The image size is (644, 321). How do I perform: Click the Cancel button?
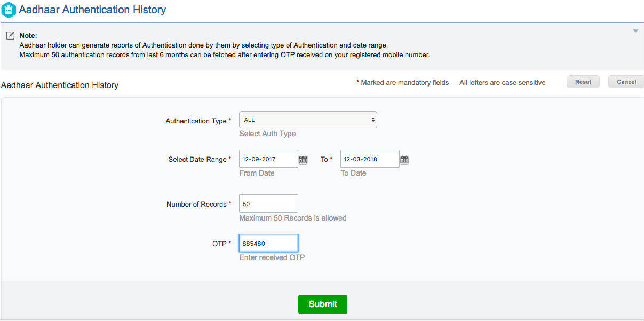(625, 82)
